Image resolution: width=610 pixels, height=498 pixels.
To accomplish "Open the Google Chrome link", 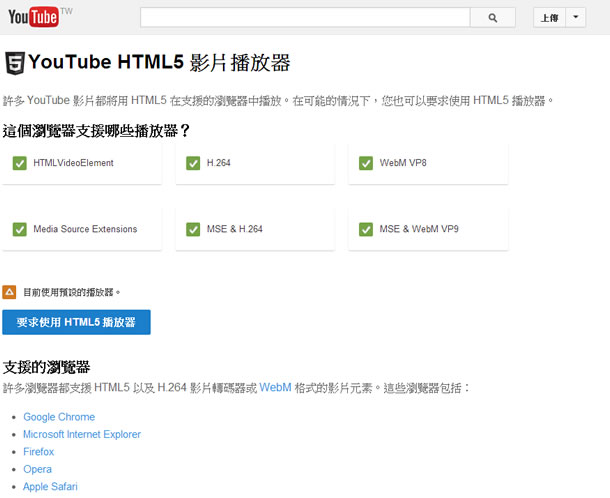I will [59, 417].
